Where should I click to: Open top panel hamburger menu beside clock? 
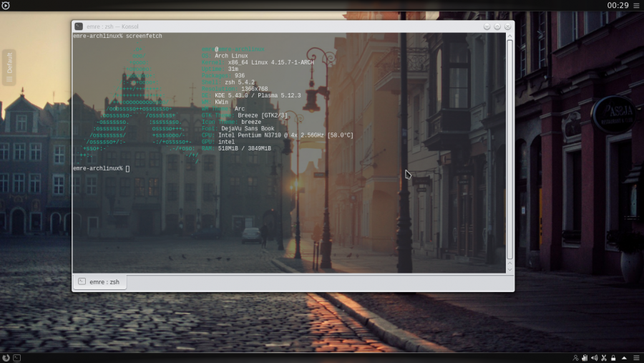click(x=636, y=5)
